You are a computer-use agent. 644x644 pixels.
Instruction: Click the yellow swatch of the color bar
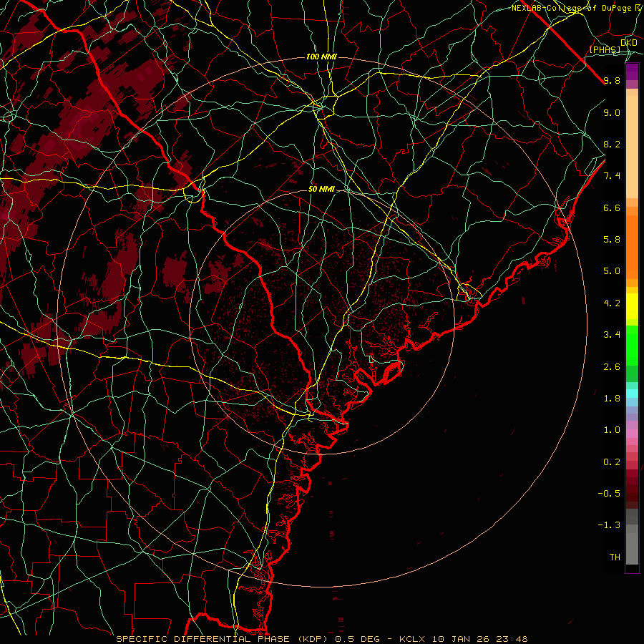632,306
